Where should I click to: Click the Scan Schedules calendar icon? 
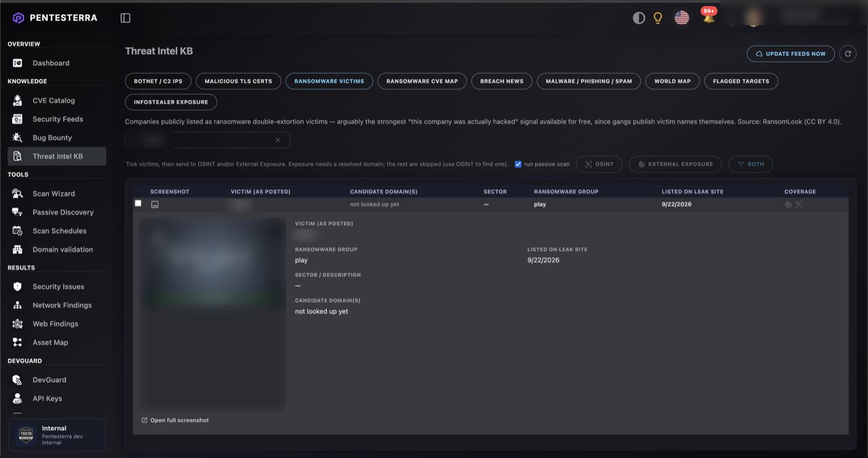[17, 231]
